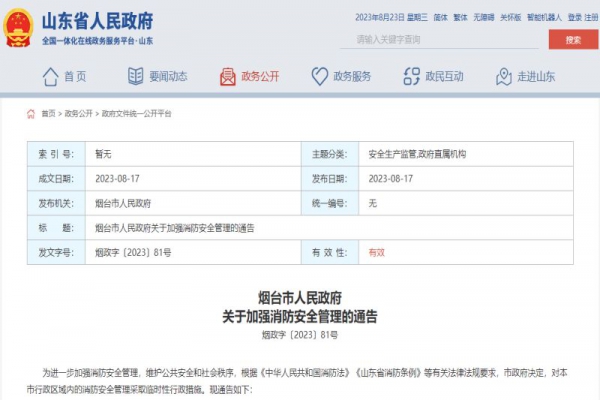Switch to Traditional Chinese (繁体)

(461, 17)
